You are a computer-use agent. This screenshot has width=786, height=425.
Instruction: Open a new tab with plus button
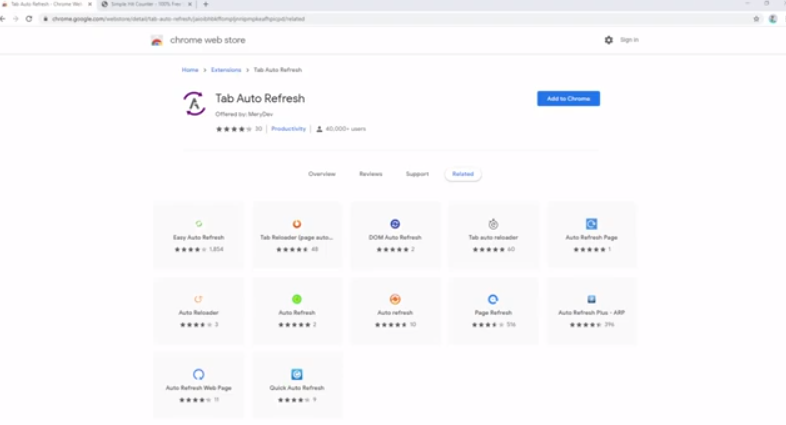(x=206, y=4)
